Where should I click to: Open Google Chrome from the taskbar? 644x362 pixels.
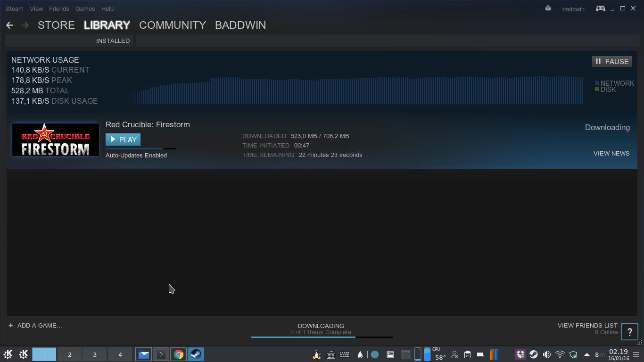pos(178,354)
